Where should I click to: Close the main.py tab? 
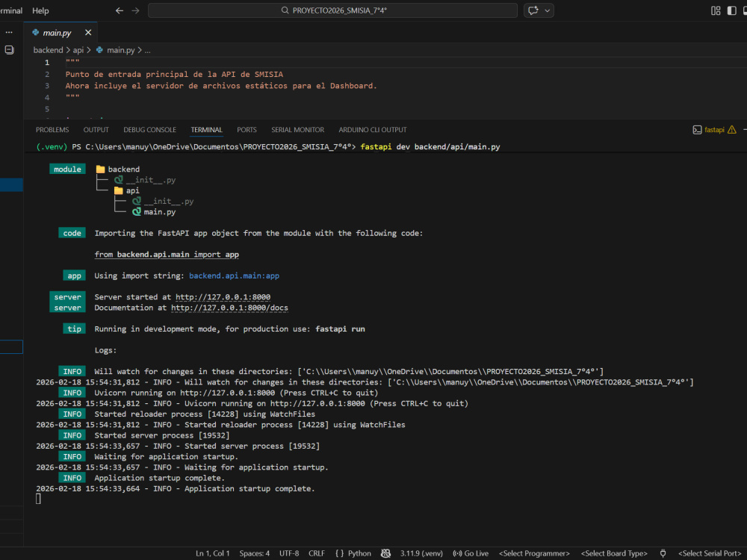(88, 32)
